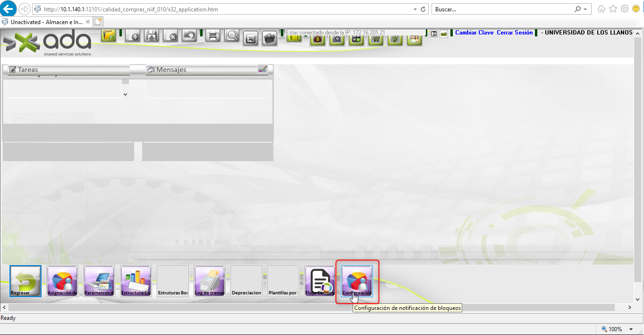Expand the browser search provider dropdown
The width and height of the screenshot is (644, 335).
tap(585, 9)
